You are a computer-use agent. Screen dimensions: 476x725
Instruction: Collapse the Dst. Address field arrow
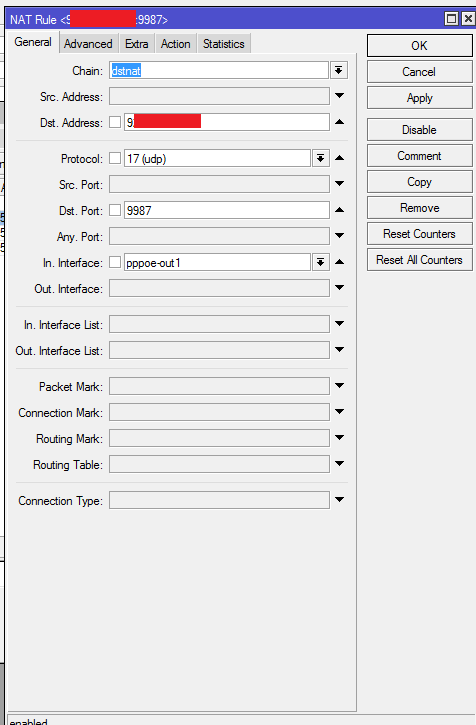(340, 122)
